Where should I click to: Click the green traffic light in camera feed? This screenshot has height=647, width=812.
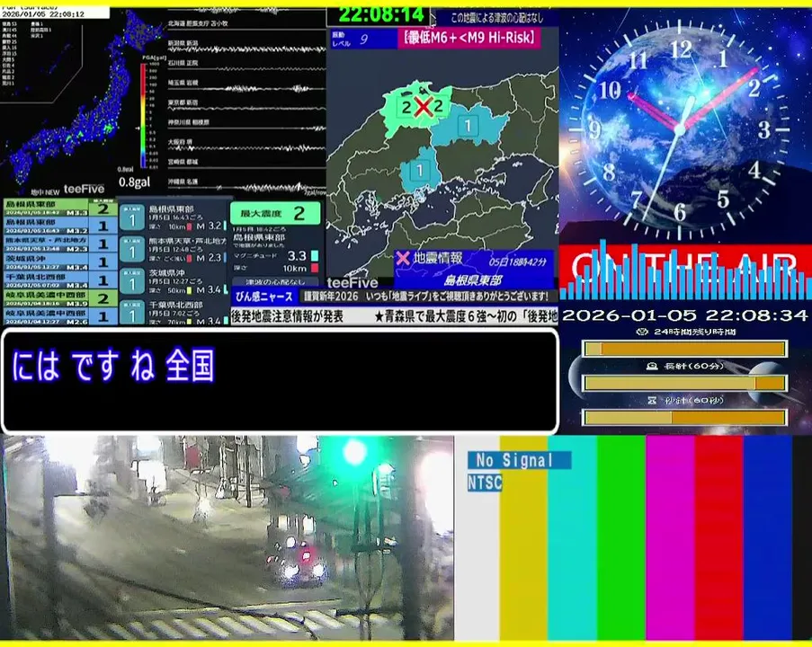tap(354, 451)
